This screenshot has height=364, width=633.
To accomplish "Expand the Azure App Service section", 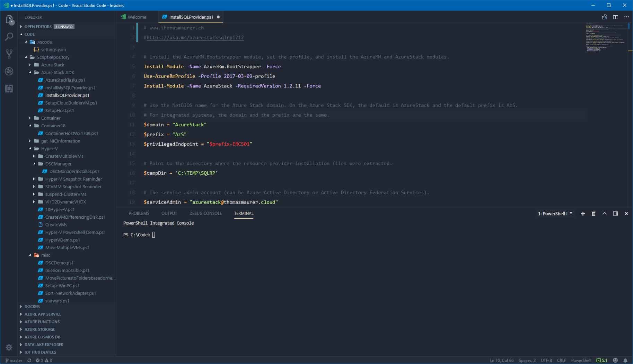I will pos(43,314).
